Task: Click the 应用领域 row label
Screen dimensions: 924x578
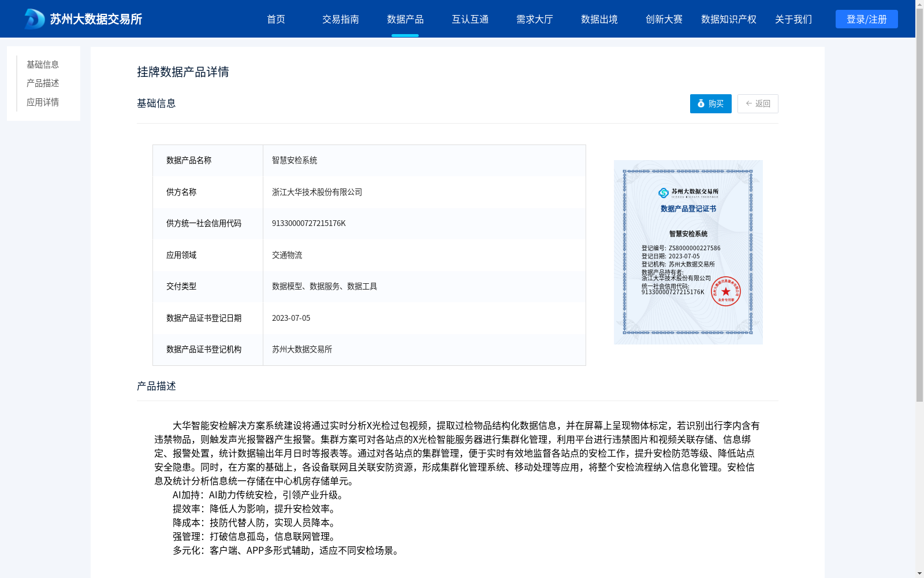Action: pos(181,255)
